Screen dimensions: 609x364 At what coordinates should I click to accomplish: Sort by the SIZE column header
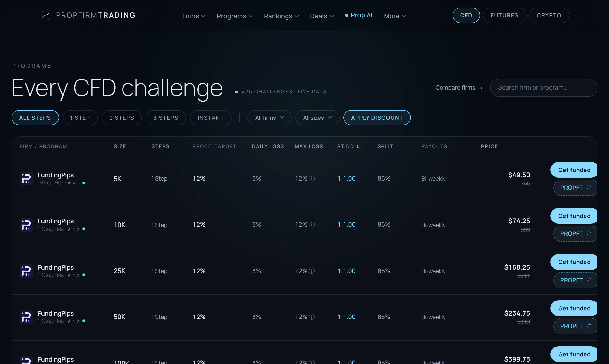[x=120, y=146]
